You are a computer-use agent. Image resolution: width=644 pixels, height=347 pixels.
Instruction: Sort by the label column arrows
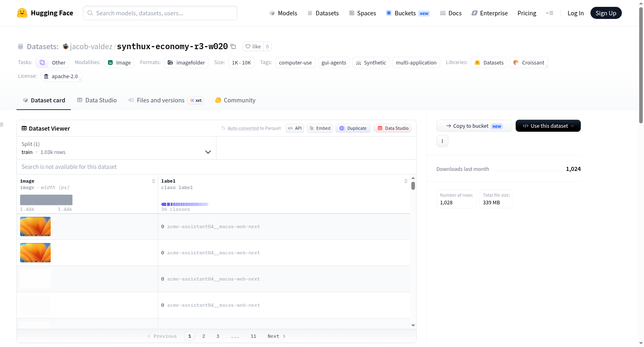[406, 181]
